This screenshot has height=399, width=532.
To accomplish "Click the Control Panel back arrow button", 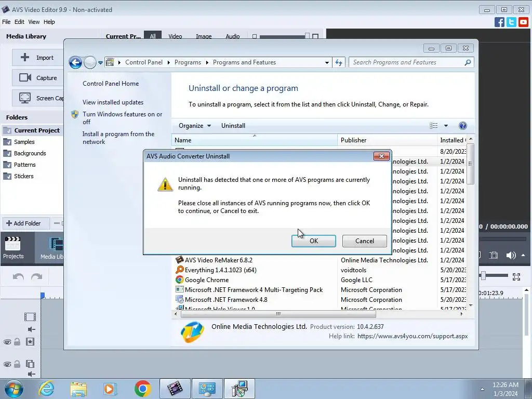I will tap(75, 62).
